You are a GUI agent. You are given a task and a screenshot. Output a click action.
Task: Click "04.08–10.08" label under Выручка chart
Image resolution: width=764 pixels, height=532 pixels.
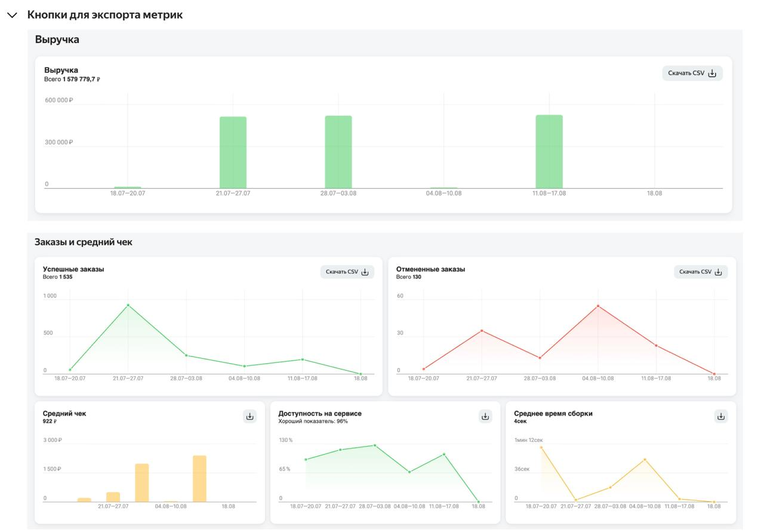coord(443,193)
